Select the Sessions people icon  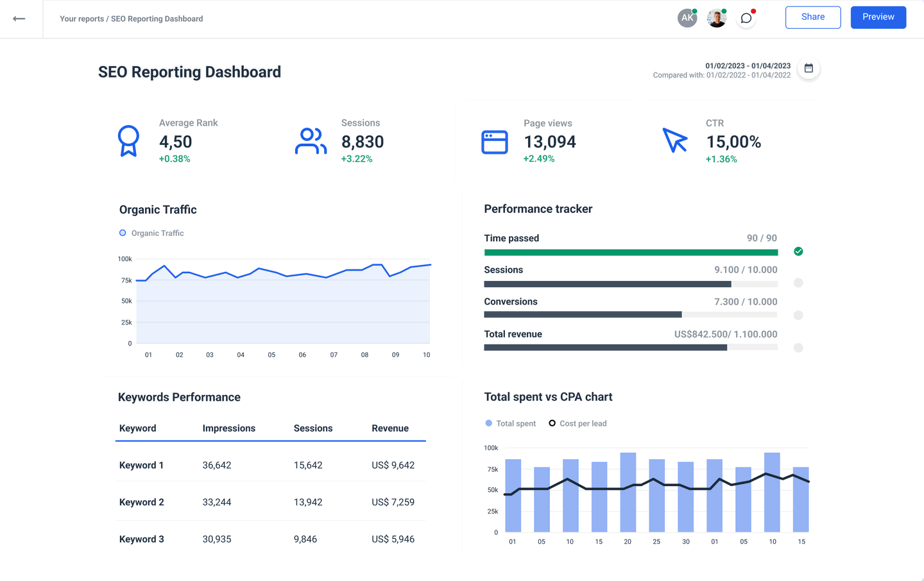[x=311, y=140]
